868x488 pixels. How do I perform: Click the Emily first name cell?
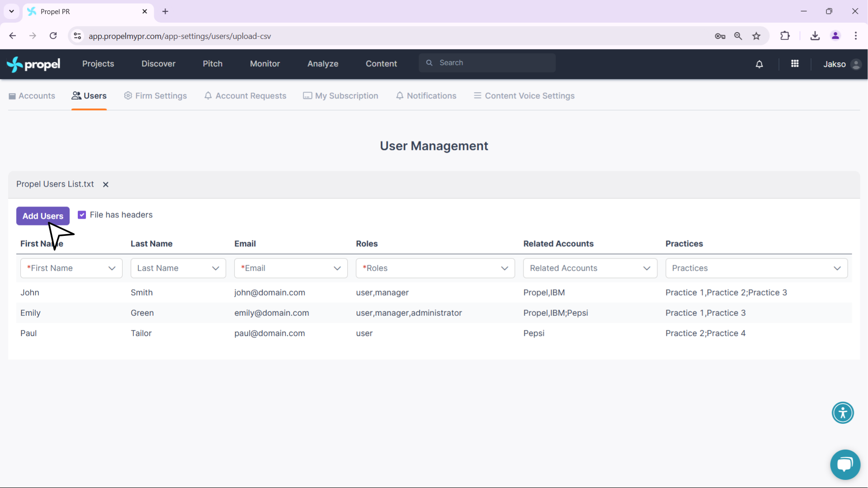[30, 313]
